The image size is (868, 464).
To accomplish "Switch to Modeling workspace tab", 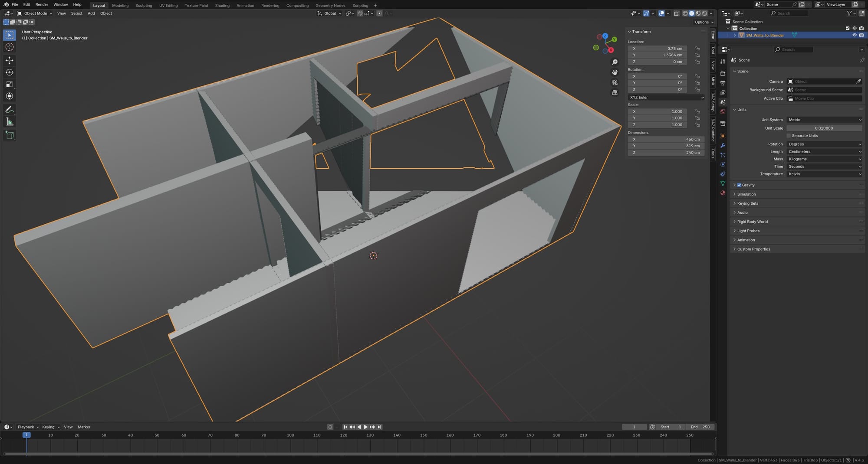I will 120,6.
